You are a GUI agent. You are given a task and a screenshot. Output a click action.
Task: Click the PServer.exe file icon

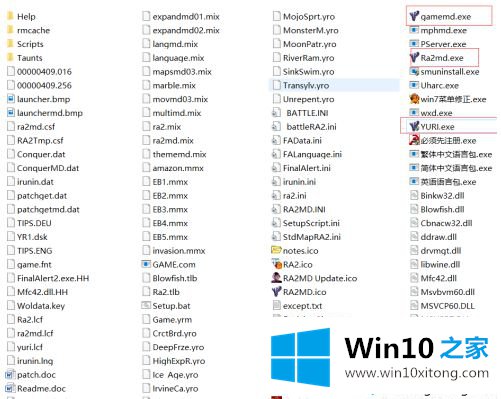coord(414,44)
